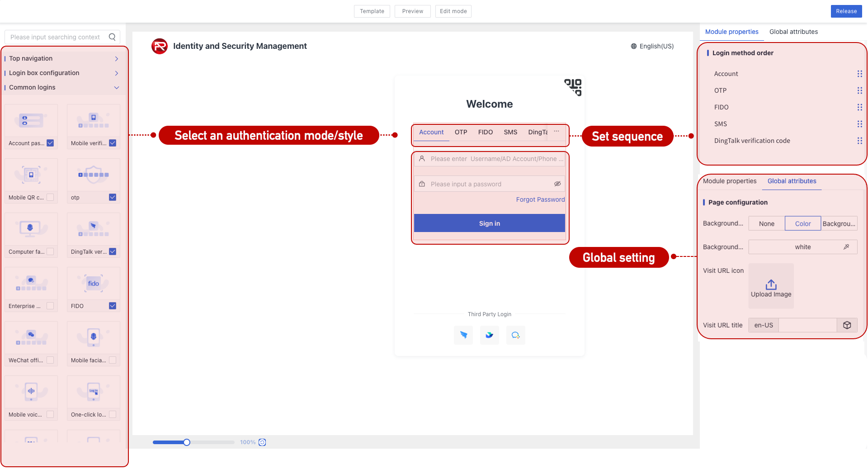Disable the FIDO login checkbox
The image size is (868, 474).
tap(113, 306)
